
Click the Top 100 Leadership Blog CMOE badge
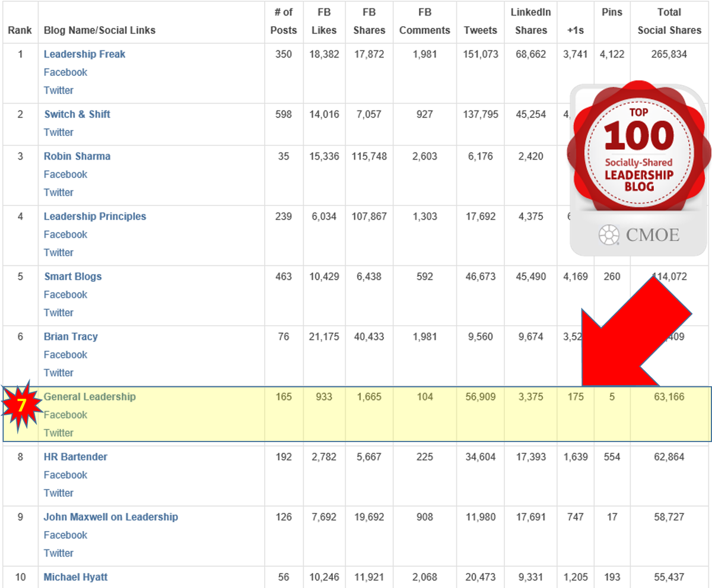(x=638, y=168)
